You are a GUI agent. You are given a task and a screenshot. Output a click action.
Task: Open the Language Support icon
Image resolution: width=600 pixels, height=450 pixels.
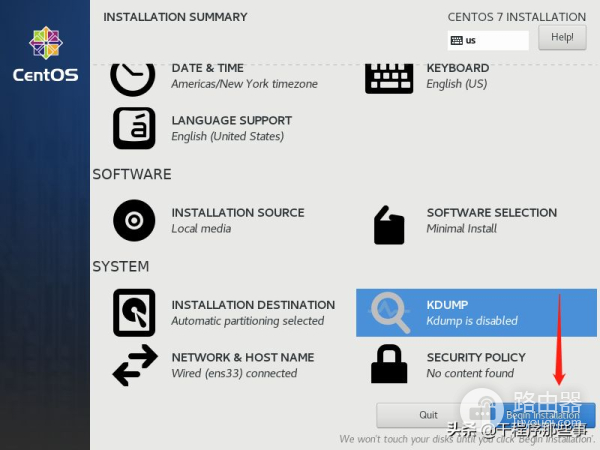(x=134, y=128)
